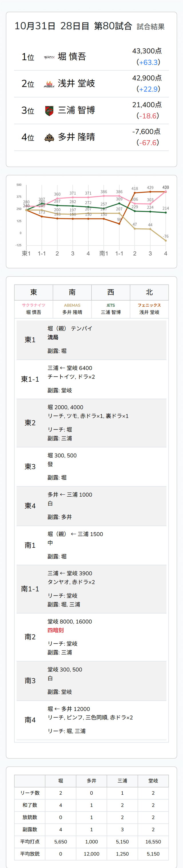183x868 pixels.
Task: Click the 平均打点 row header in stats
Action: coord(30,841)
